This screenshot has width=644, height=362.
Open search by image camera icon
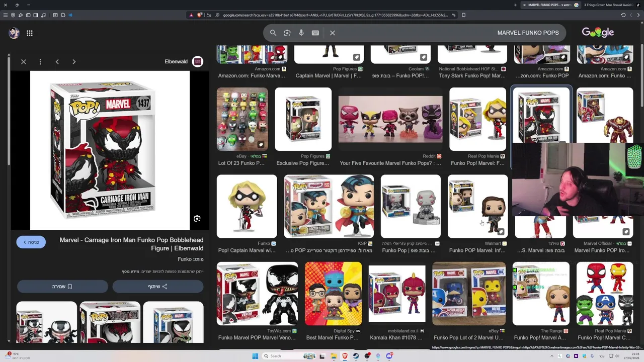point(287,33)
